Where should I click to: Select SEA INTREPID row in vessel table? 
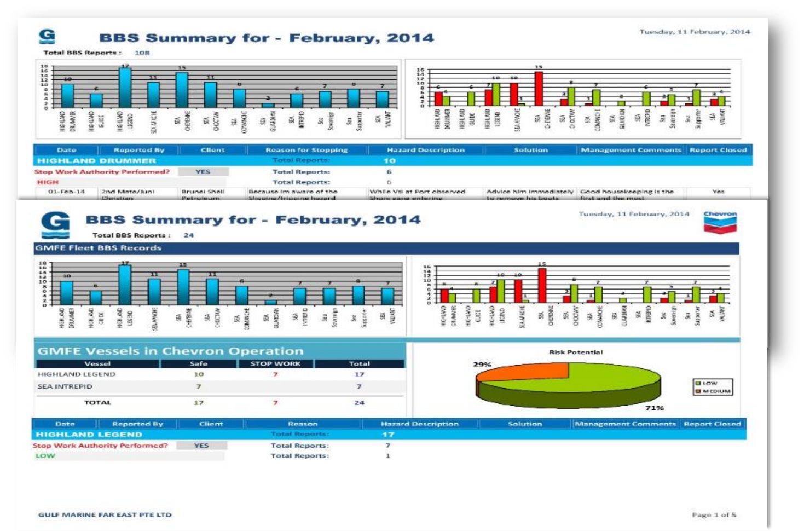(x=65, y=386)
